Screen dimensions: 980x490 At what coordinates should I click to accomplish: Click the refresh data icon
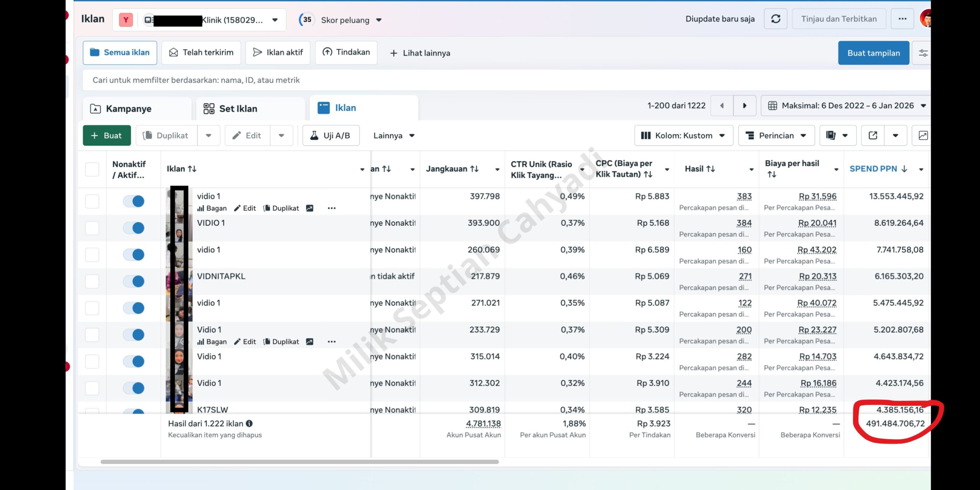[776, 19]
